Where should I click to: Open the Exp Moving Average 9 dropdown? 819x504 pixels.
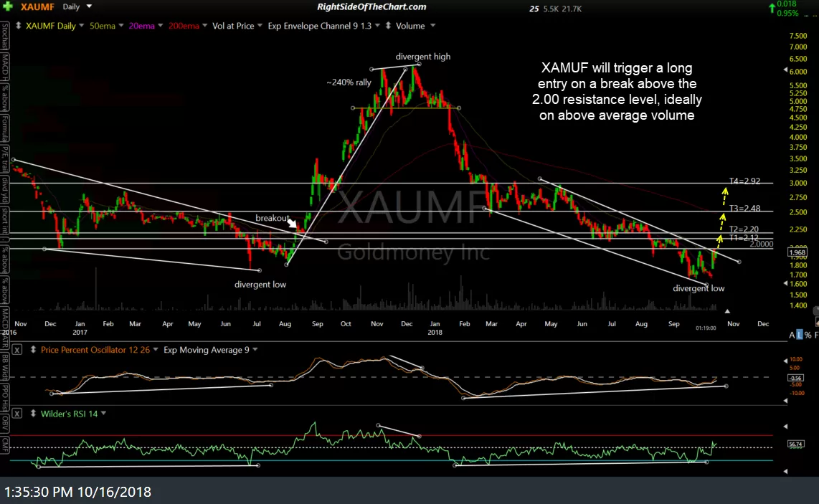(x=255, y=350)
